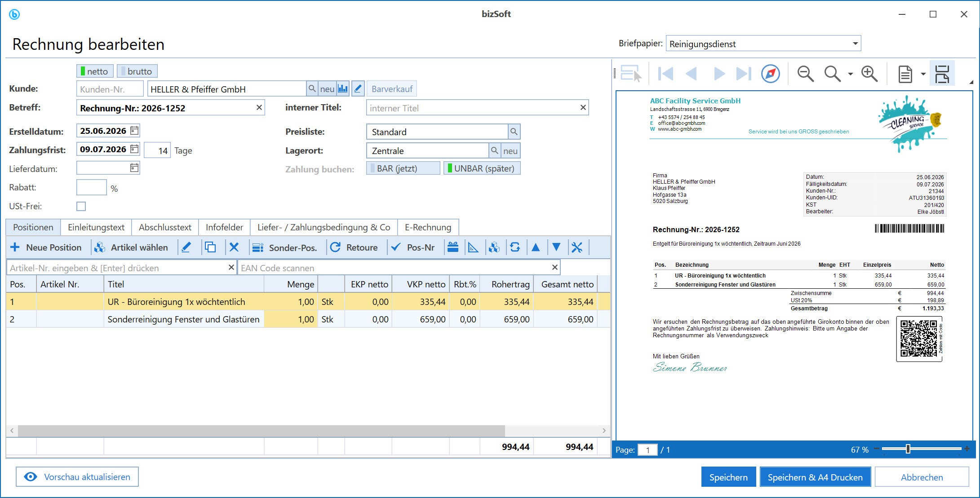Click Speichern & A4 Drucken button

coord(815,477)
